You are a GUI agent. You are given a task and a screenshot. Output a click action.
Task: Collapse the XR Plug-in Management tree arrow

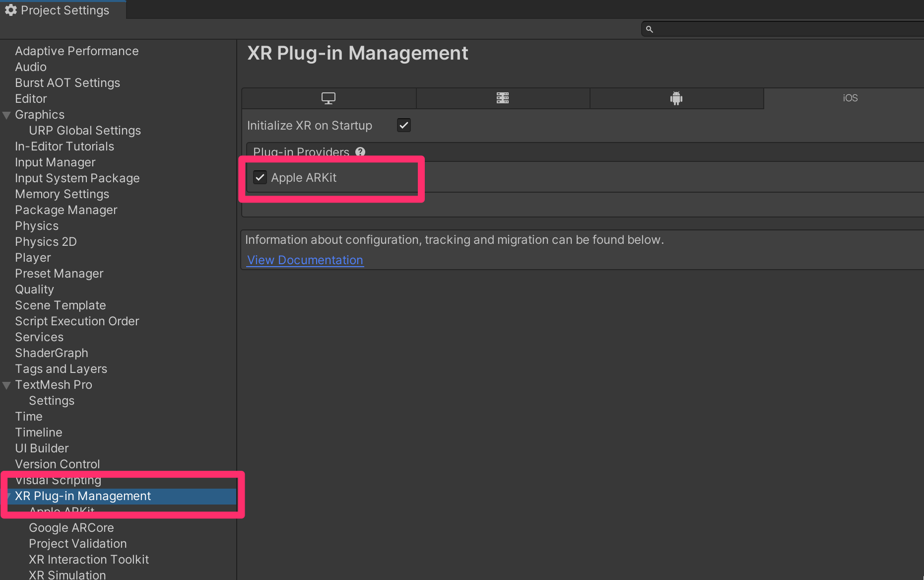coord(9,496)
